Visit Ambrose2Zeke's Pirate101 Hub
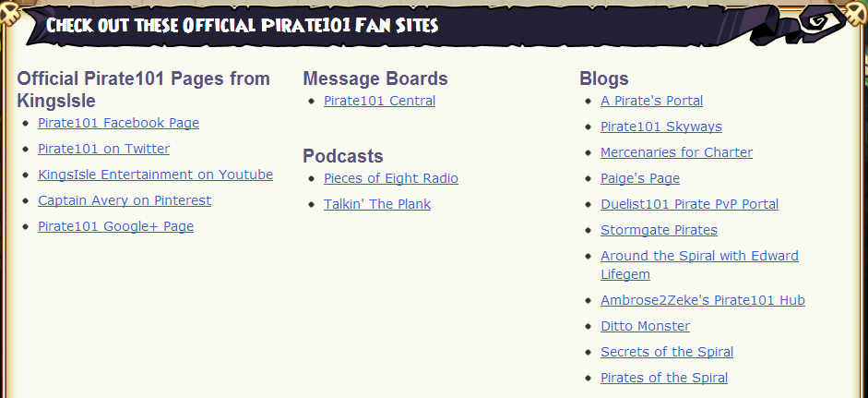Viewport: 868px width, 398px height. click(x=703, y=300)
